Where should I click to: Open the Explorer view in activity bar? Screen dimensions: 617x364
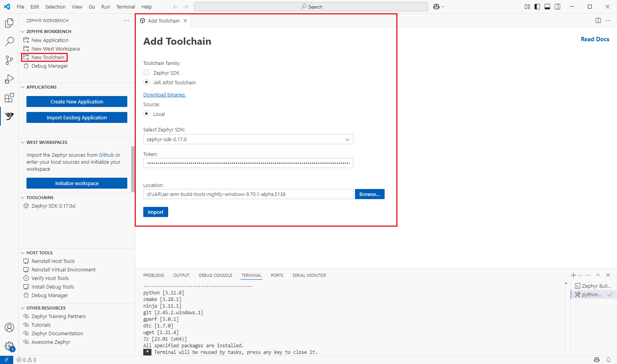9,23
